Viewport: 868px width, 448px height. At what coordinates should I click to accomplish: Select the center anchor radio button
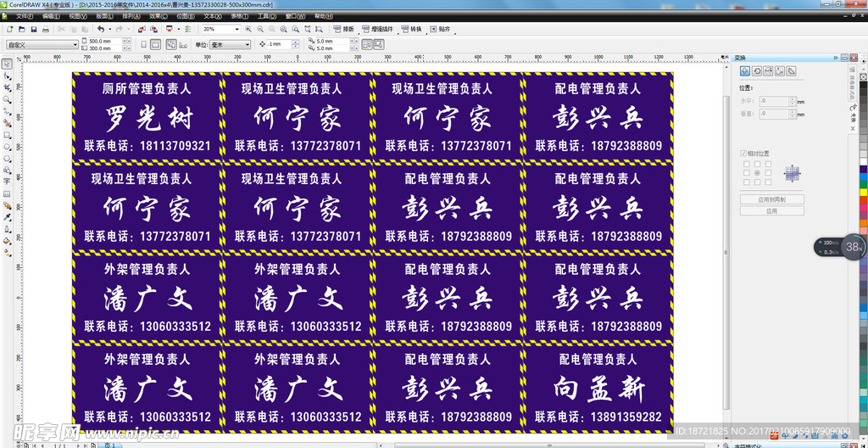click(757, 173)
